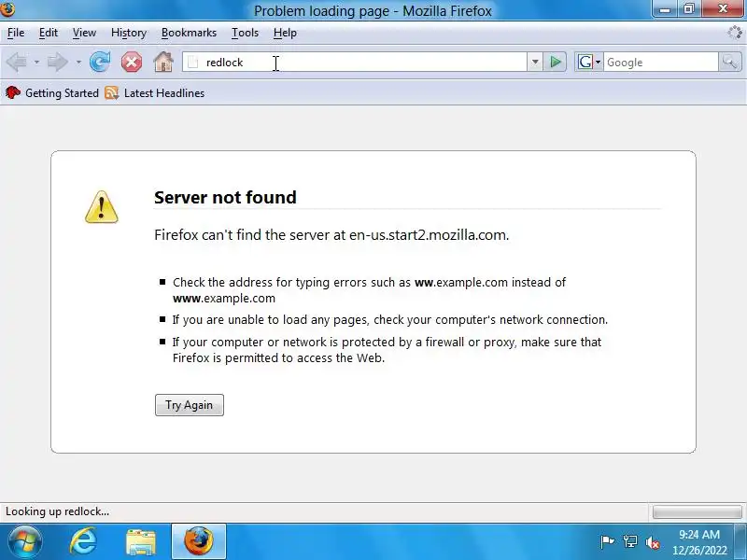Viewport: 747px width, 560px height.
Task: Click status text Looking up redlock...
Action: tap(57, 511)
